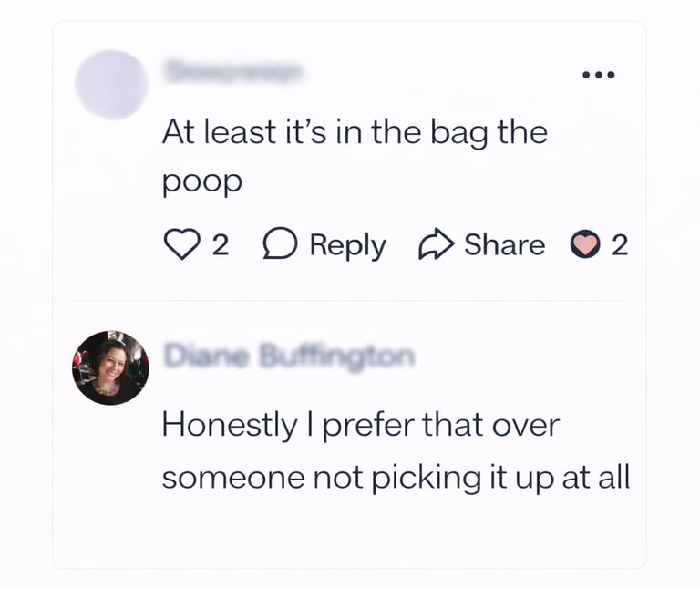Click the blank space left of the three-dot menu
This screenshot has height=589, width=700.
[x=442, y=74]
